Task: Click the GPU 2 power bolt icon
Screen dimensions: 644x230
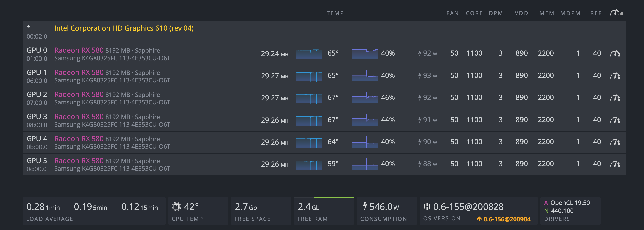Action: [420, 98]
